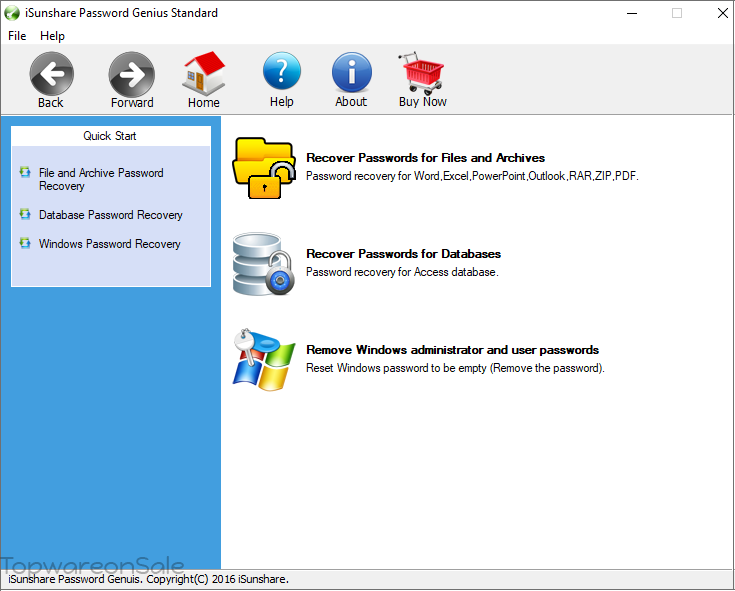This screenshot has height=591, width=735.
Task: Open Help with the blue question mark
Action: pyautogui.click(x=282, y=71)
